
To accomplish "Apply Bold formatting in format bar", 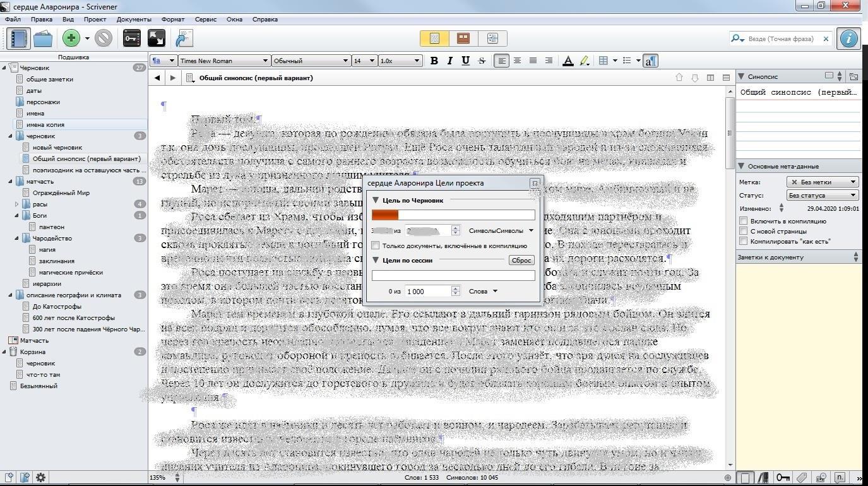I will pos(434,61).
